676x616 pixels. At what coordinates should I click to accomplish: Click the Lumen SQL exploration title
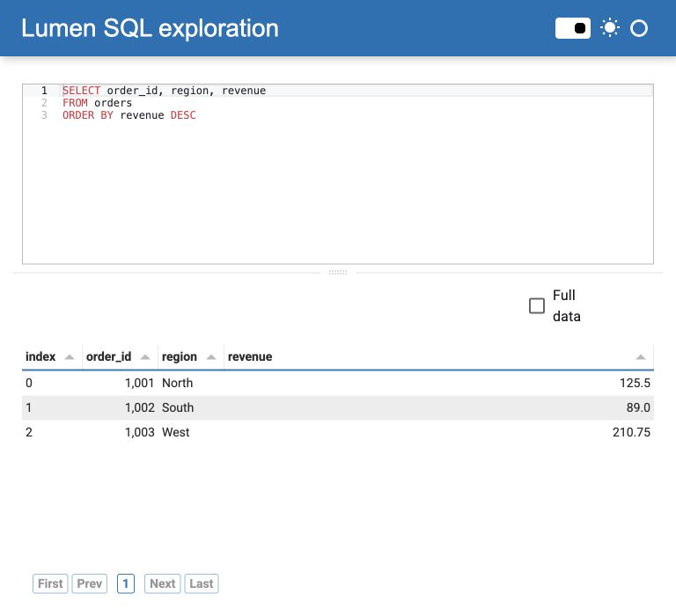point(150,28)
